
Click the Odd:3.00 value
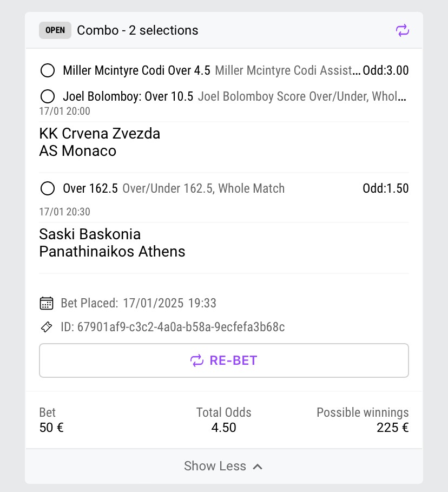pyautogui.click(x=385, y=70)
